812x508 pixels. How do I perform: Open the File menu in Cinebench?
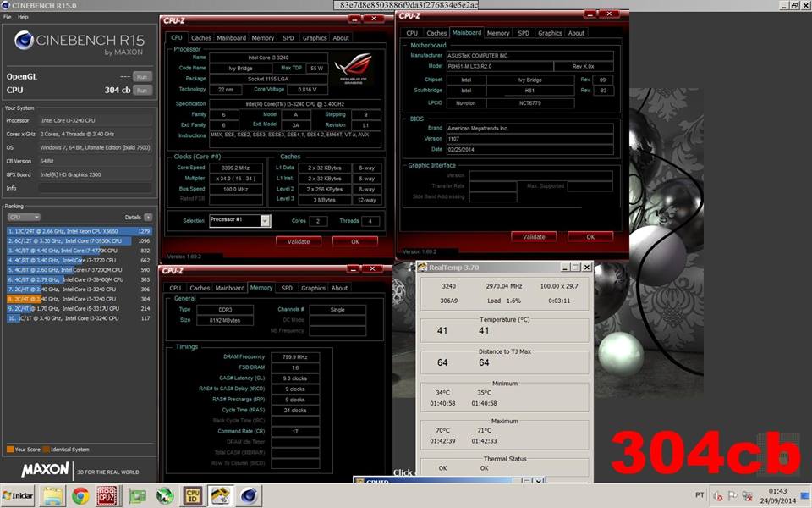8,17
